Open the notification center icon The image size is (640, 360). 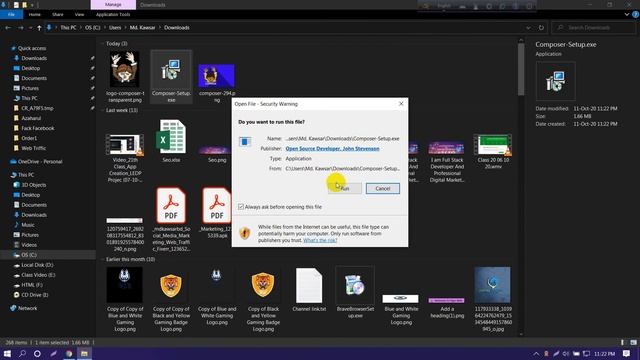pos(627,353)
